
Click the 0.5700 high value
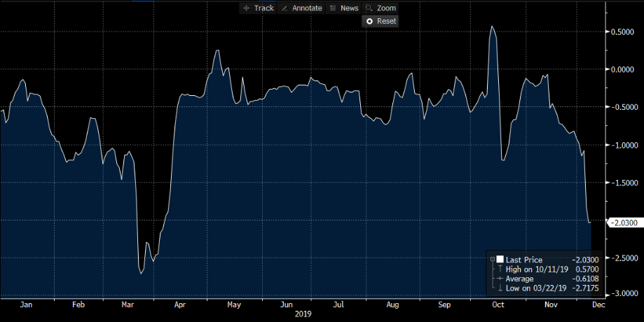coord(587,269)
